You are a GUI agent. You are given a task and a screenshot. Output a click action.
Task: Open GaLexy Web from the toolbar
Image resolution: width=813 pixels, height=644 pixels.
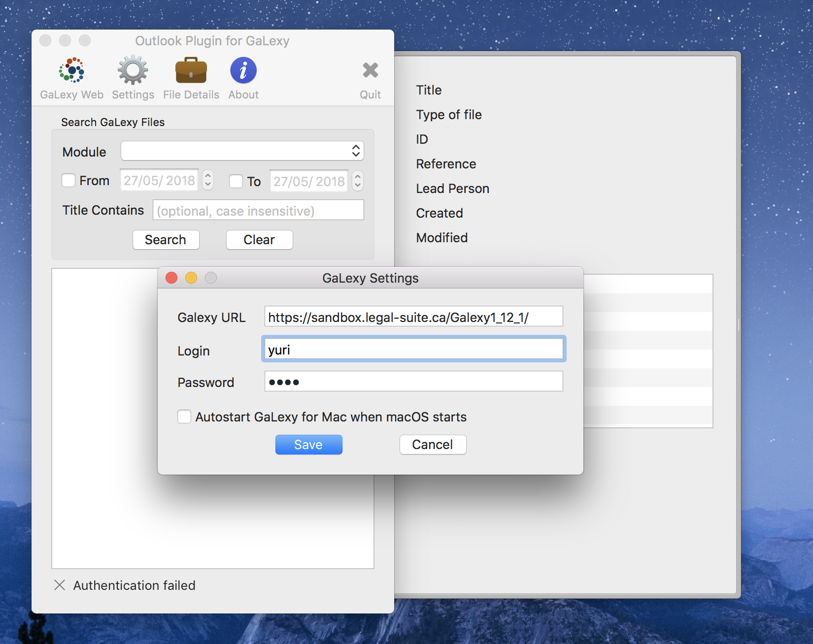pyautogui.click(x=72, y=79)
